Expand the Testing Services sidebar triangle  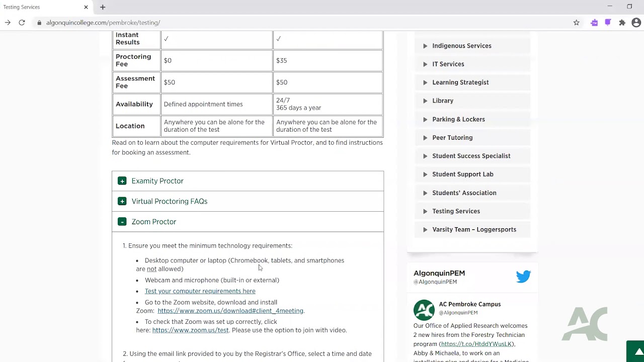tap(425, 211)
